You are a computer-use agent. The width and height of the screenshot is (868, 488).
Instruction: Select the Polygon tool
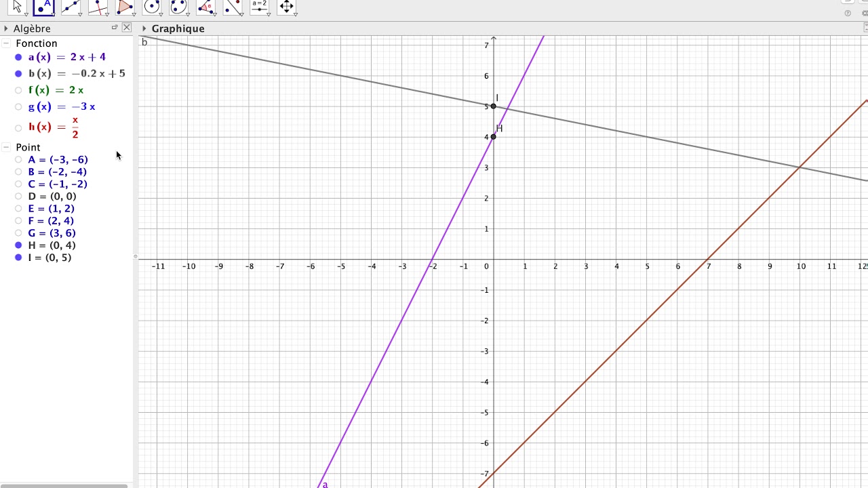coord(125,7)
